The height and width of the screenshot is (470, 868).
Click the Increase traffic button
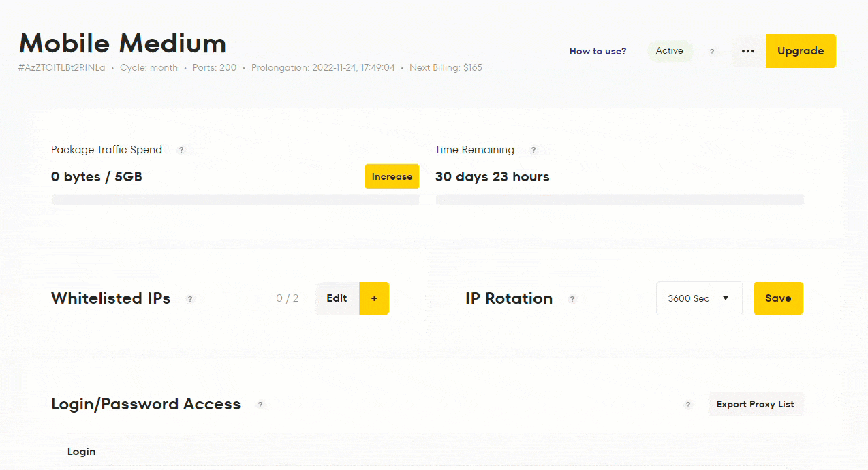point(392,176)
